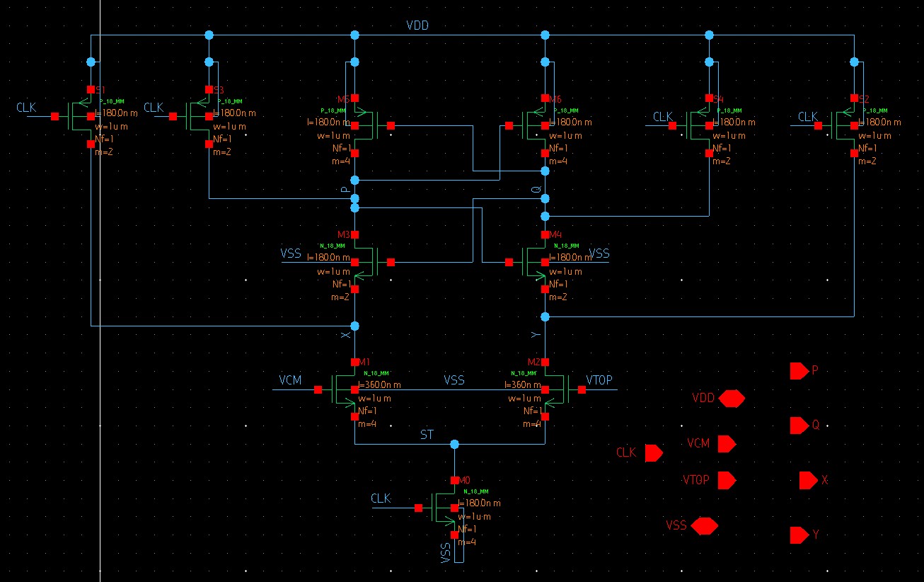924x582 pixels.
Task: Select the X net label above M1
Action: coord(346,335)
